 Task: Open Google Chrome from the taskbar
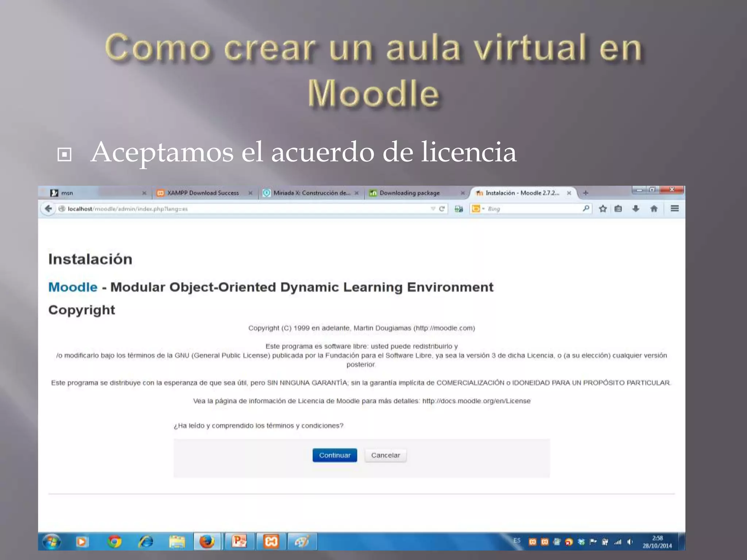pyautogui.click(x=114, y=542)
